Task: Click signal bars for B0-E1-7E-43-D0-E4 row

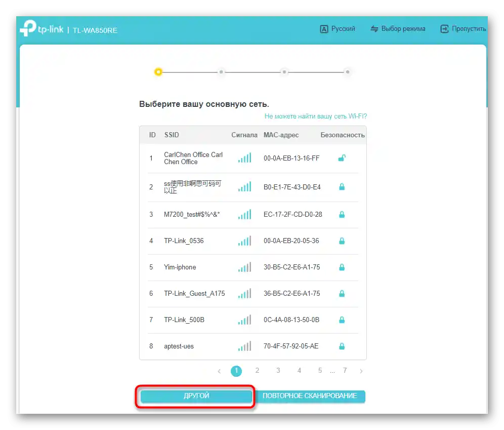Action: 244,186
